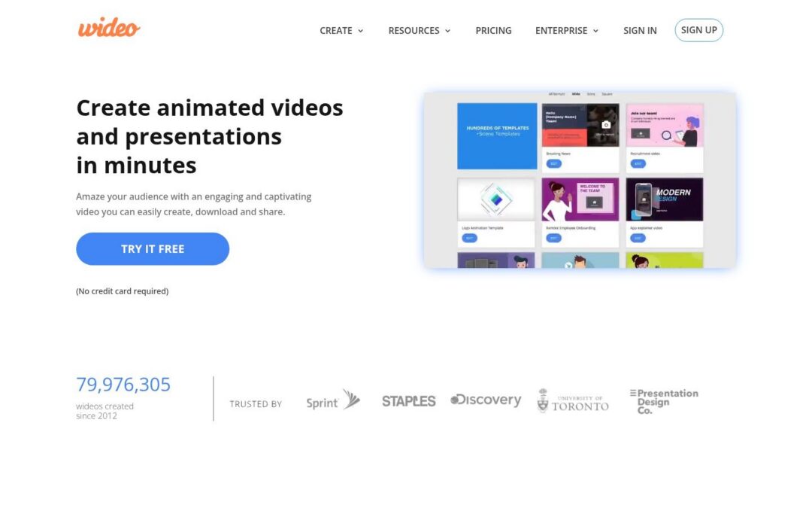This screenshot has width=812, height=508.
Task: Click the TRY IT FREE button
Action: tap(152, 248)
